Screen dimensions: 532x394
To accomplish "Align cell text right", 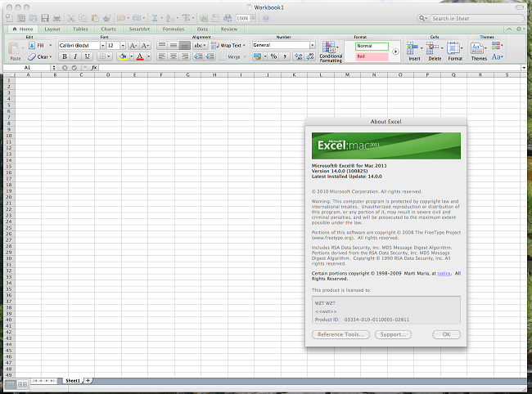I will click(185, 56).
